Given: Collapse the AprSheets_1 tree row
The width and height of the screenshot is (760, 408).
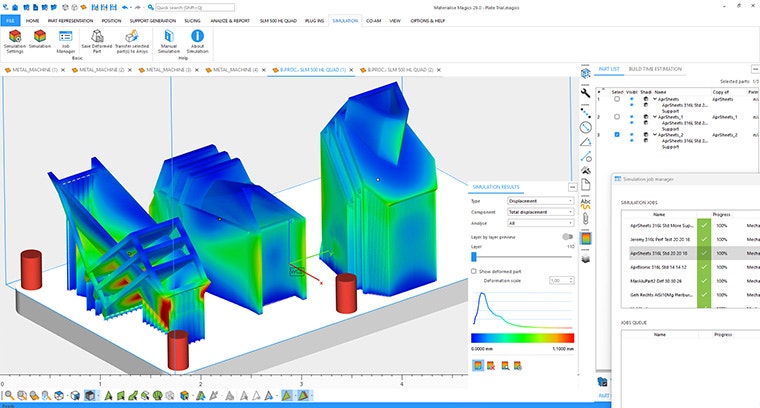Looking at the screenshot, I should (655, 117).
